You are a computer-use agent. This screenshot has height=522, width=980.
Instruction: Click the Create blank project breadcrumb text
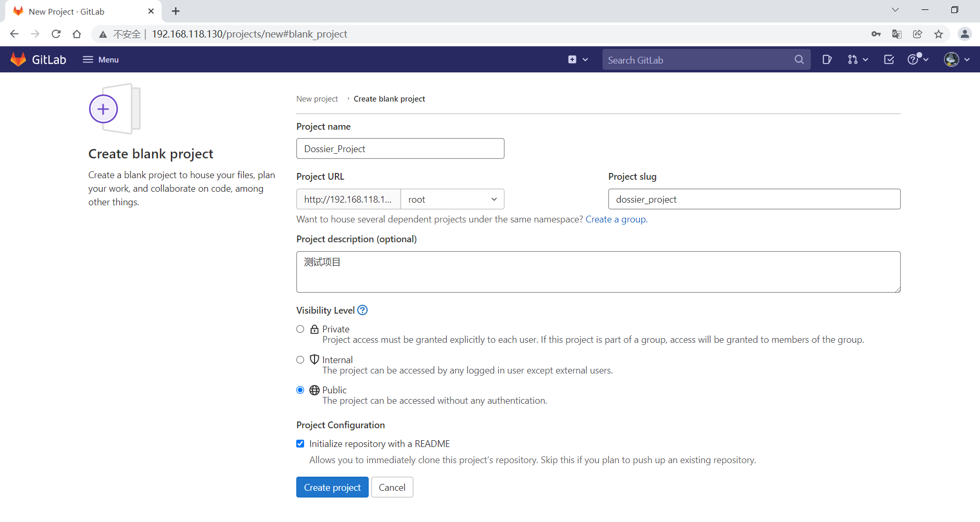click(x=389, y=99)
